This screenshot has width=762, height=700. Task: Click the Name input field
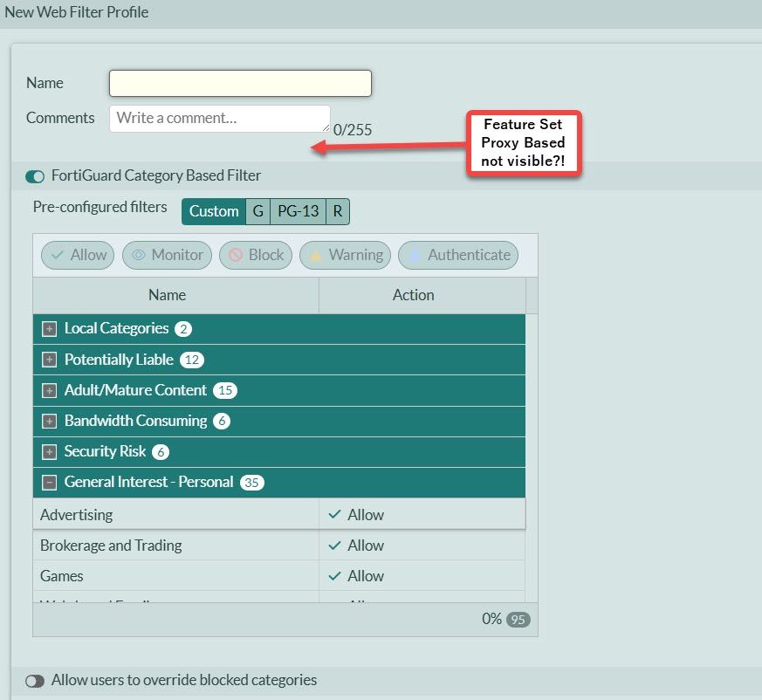point(240,83)
